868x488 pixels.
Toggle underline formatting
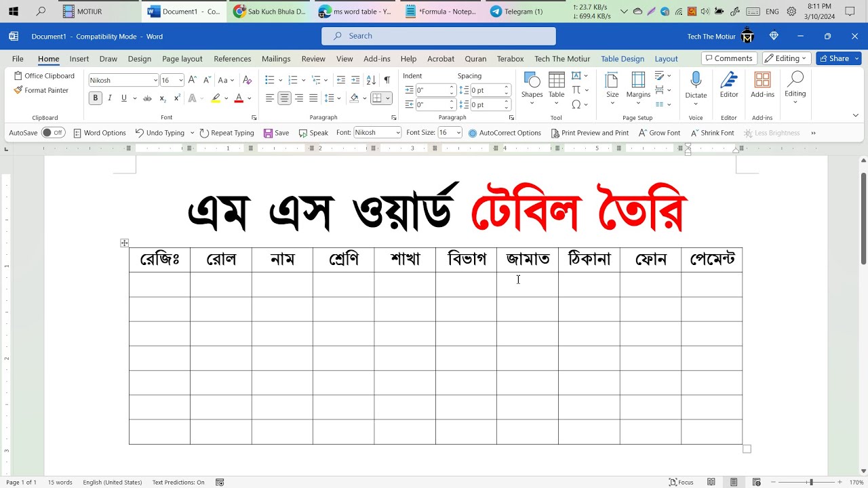[x=123, y=98]
